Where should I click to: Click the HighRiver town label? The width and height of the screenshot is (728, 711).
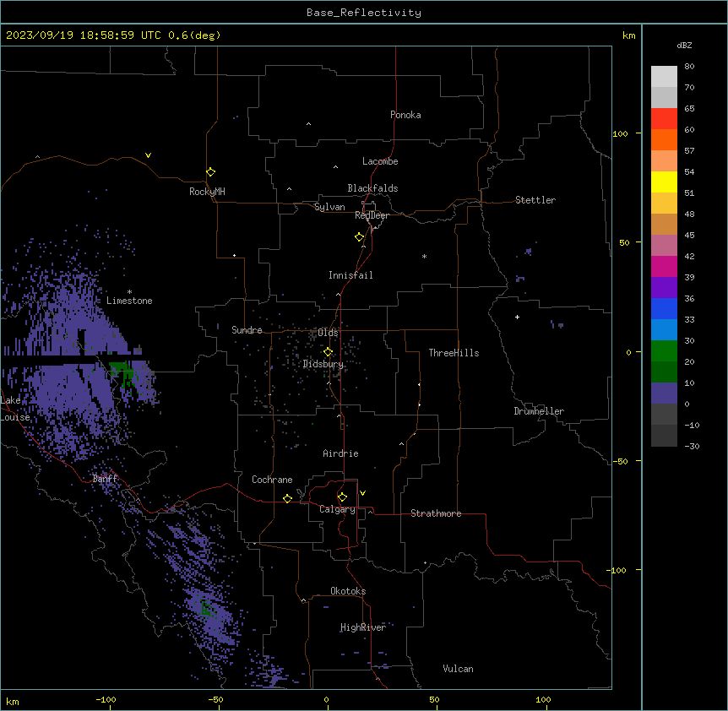pyautogui.click(x=363, y=627)
